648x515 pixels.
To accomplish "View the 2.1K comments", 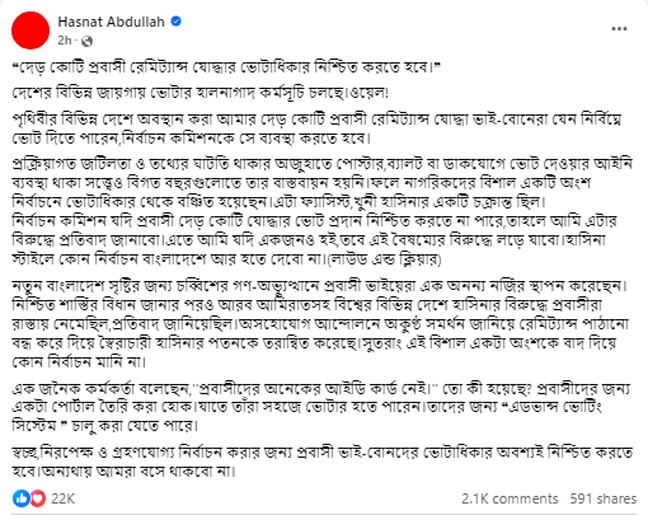I will 510,499.
